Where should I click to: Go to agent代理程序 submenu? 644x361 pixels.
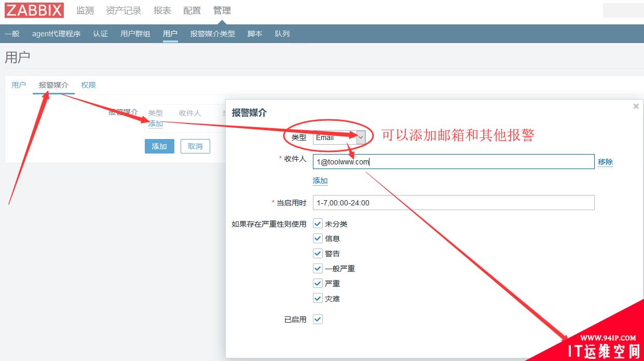coord(56,34)
